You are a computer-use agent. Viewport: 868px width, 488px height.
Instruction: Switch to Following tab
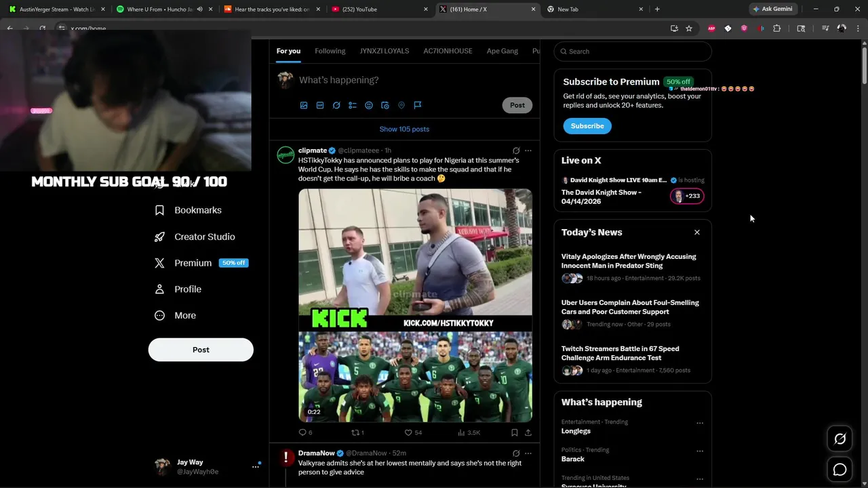330,51
